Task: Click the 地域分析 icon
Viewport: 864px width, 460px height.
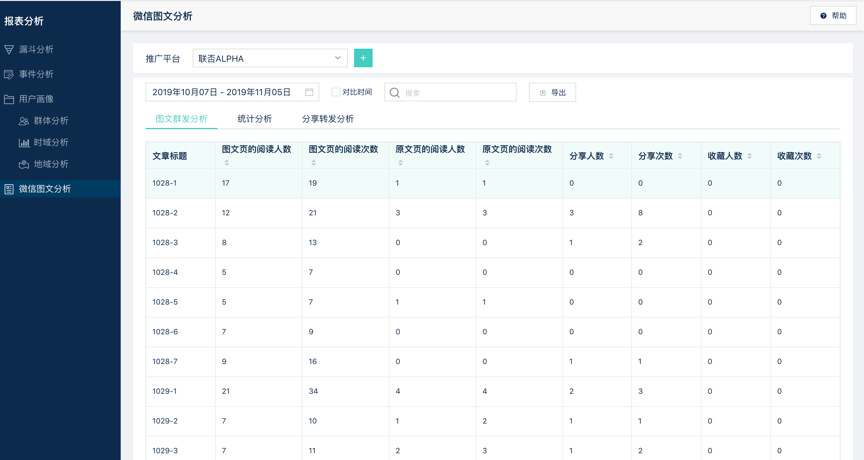Action: [x=24, y=164]
